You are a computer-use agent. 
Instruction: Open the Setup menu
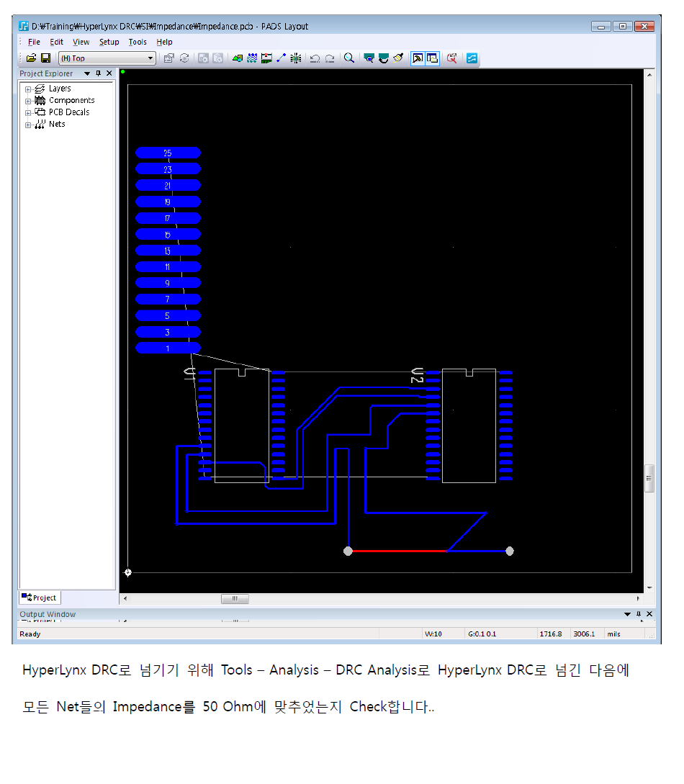109,42
